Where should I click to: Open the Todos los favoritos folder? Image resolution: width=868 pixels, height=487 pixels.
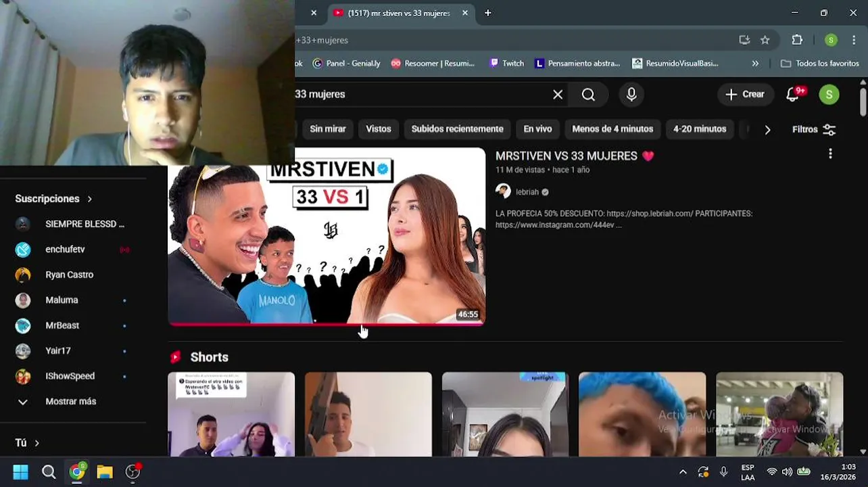click(x=819, y=64)
